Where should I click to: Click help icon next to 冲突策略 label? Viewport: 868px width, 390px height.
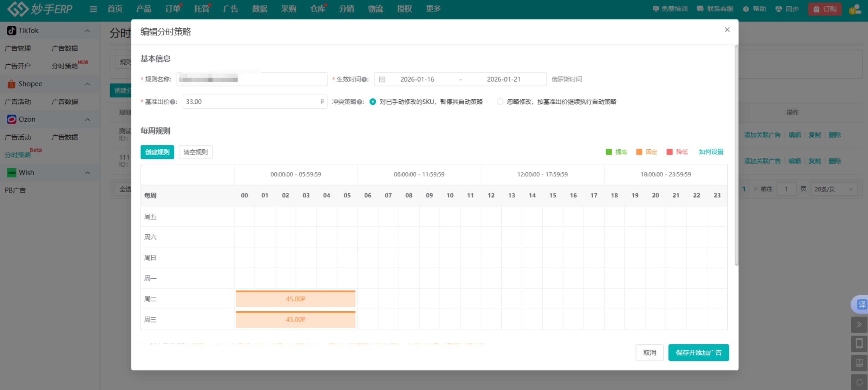click(360, 102)
